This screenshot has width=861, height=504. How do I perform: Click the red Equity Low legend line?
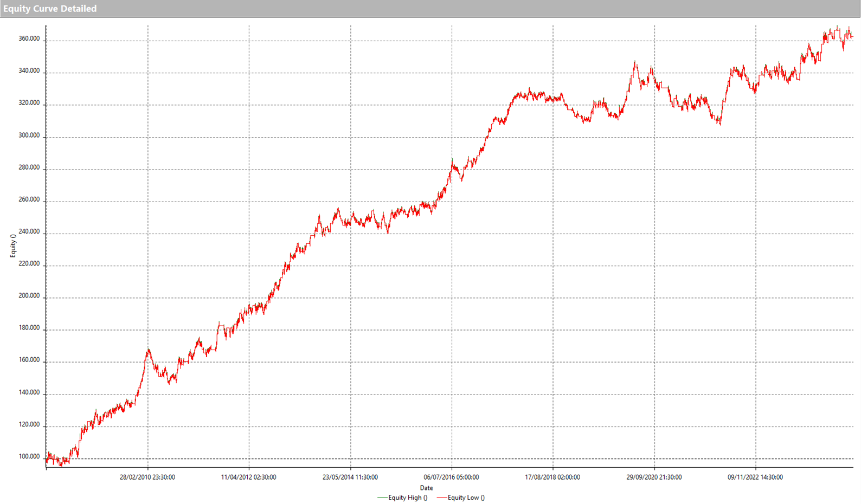tap(441, 497)
